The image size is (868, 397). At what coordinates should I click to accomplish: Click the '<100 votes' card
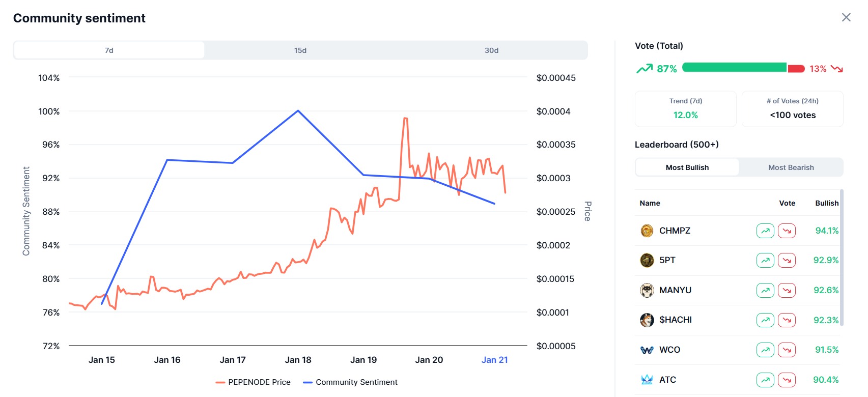(793, 109)
